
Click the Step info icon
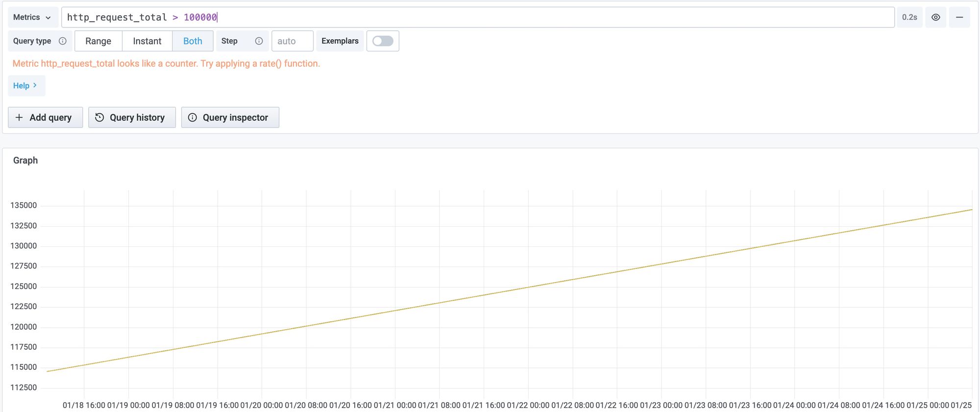(259, 41)
